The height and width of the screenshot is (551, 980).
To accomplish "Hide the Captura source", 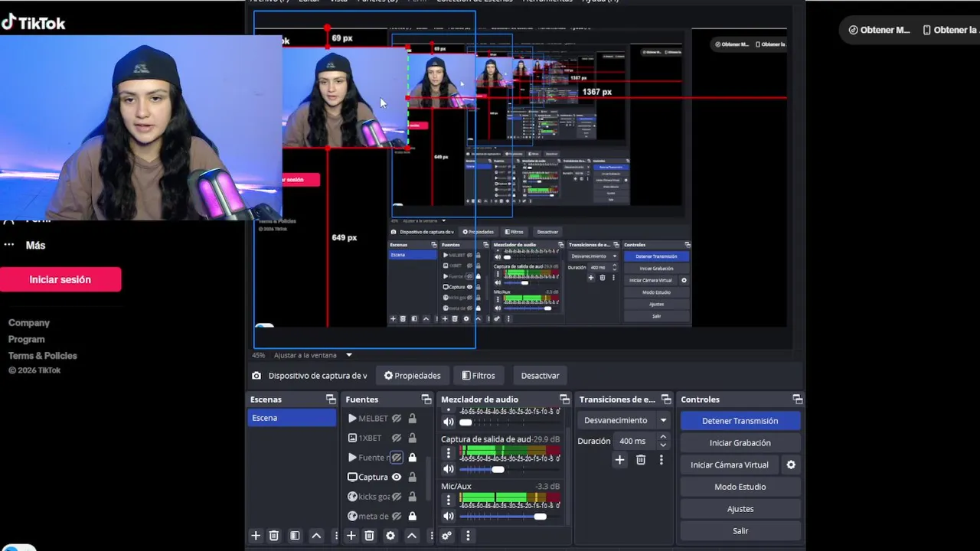I will pyautogui.click(x=397, y=477).
